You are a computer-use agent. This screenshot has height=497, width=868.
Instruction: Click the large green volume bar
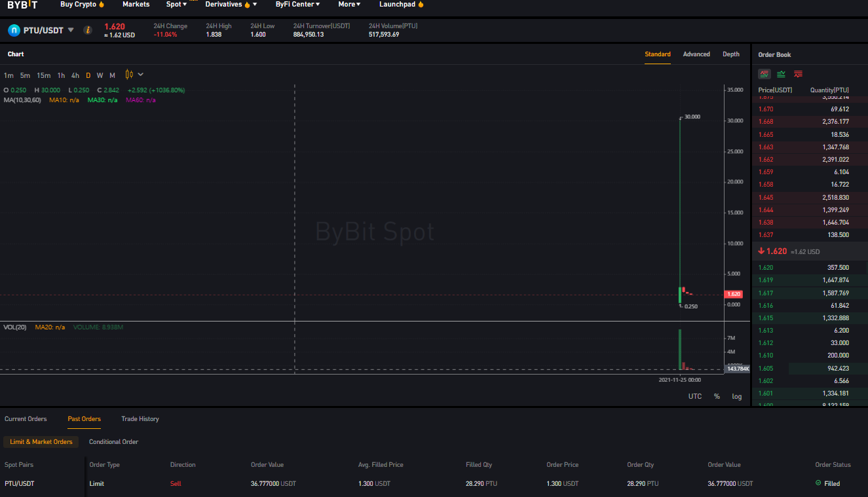(x=680, y=349)
